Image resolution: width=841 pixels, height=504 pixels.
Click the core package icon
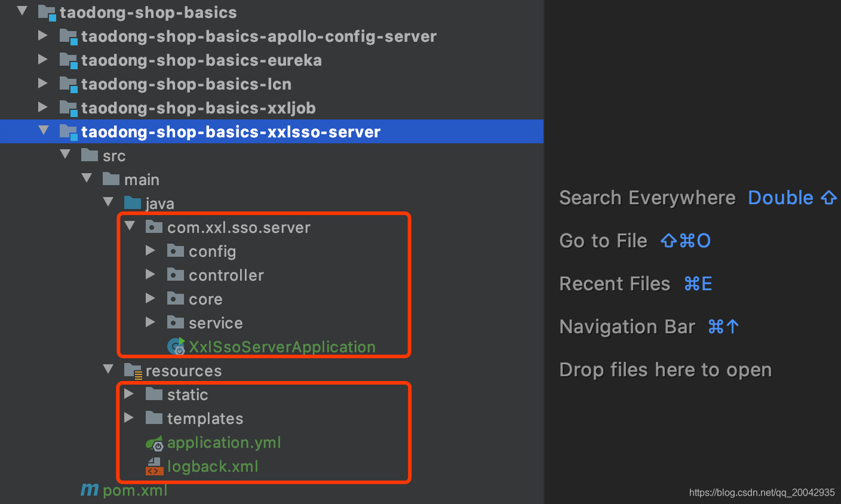(176, 299)
